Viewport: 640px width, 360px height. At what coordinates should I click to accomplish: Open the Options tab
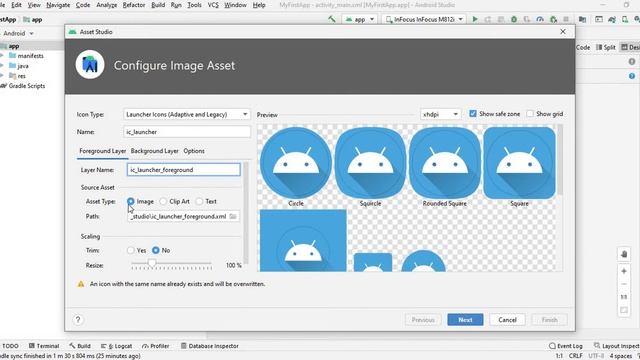click(194, 151)
